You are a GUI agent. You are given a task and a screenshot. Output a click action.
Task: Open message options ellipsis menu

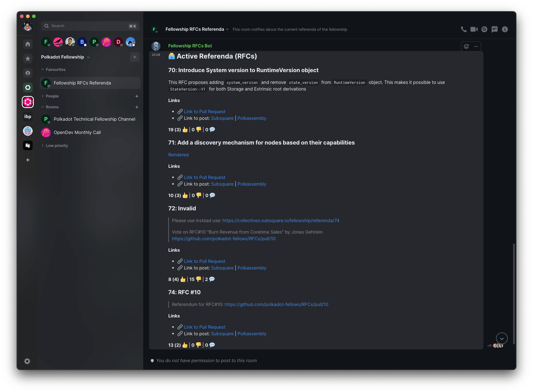tap(476, 46)
